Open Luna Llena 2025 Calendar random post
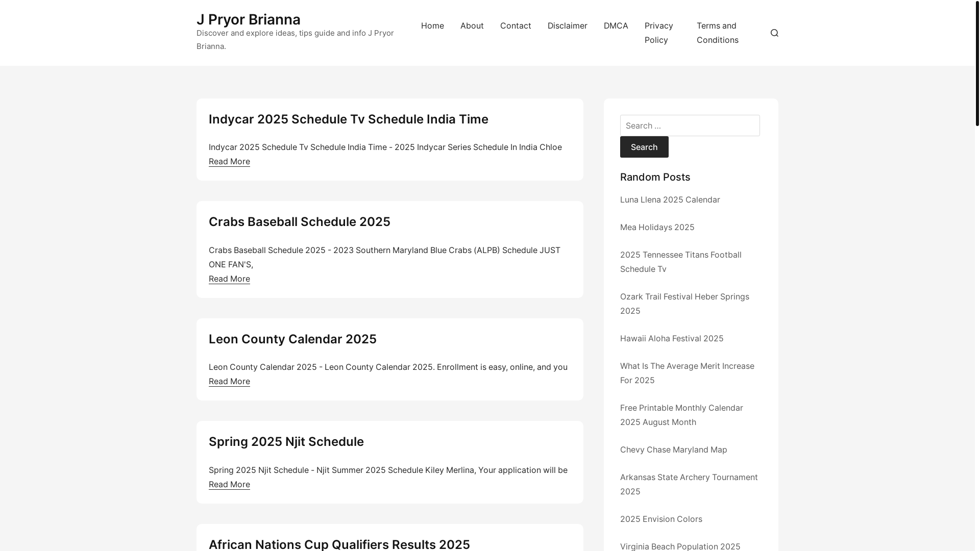Screen dimensions: 980x551 click(670, 199)
